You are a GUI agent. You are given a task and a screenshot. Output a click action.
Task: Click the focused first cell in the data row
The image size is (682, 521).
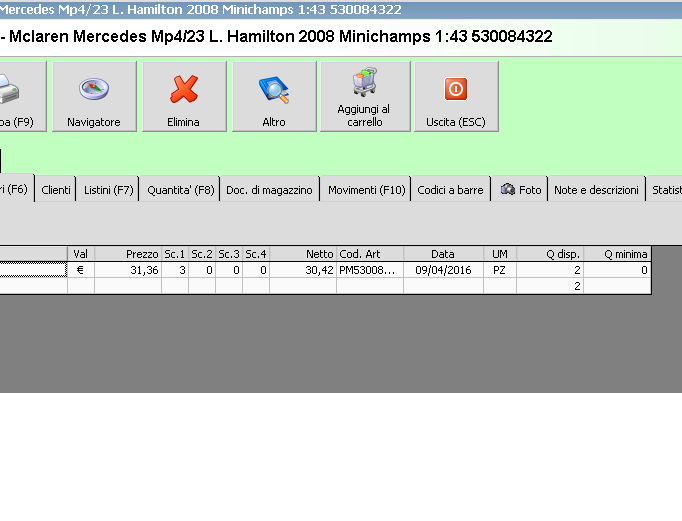(x=33, y=270)
